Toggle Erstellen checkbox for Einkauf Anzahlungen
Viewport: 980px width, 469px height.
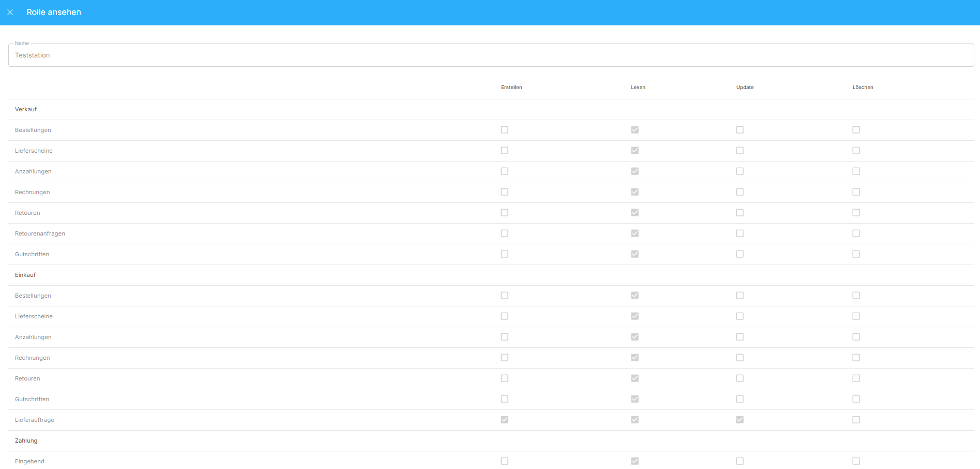click(504, 337)
